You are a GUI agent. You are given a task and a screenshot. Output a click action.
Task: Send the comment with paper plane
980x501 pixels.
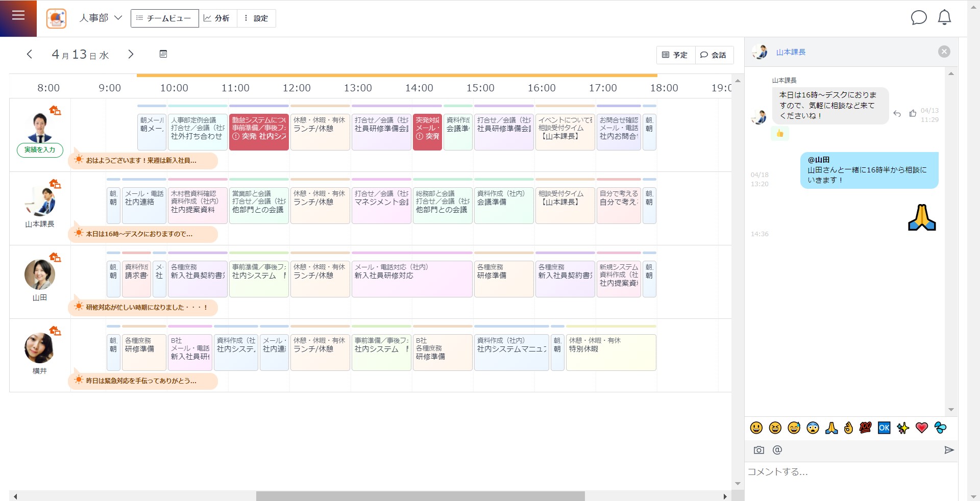pyautogui.click(x=949, y=450)
